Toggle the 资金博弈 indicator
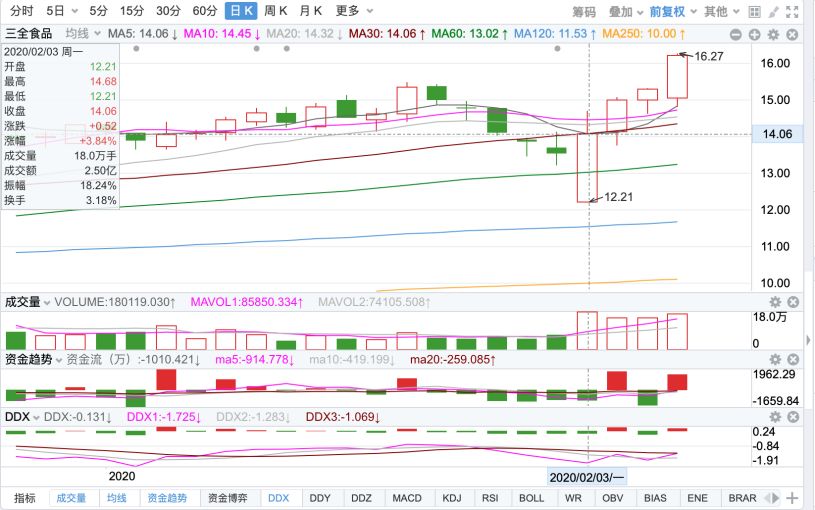 (228, 498)
